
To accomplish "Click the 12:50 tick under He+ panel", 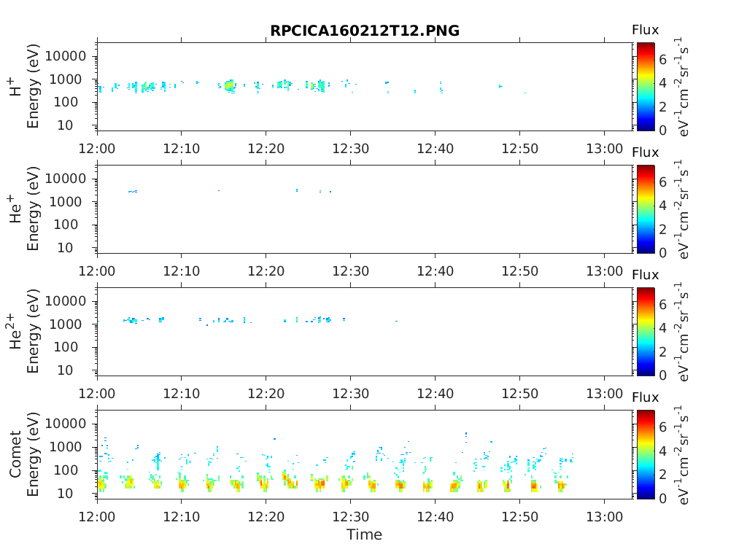I will (x=519, y=271).
